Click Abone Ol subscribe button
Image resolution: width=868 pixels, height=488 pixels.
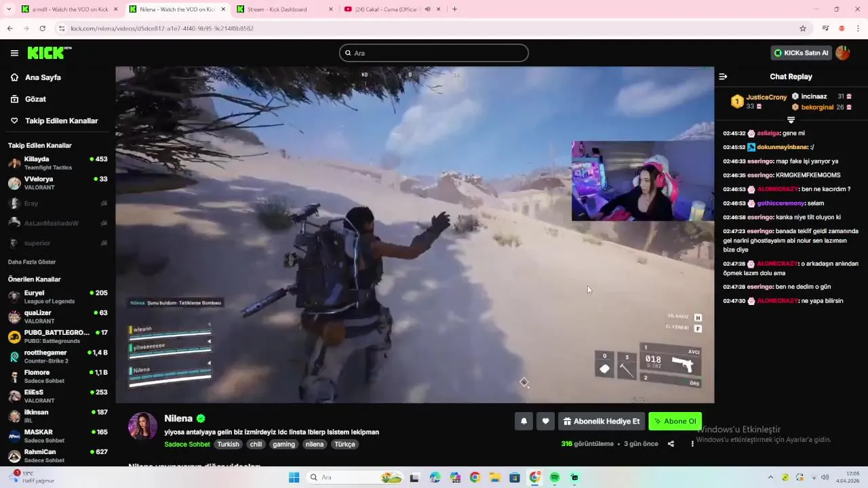pos(675,421)
